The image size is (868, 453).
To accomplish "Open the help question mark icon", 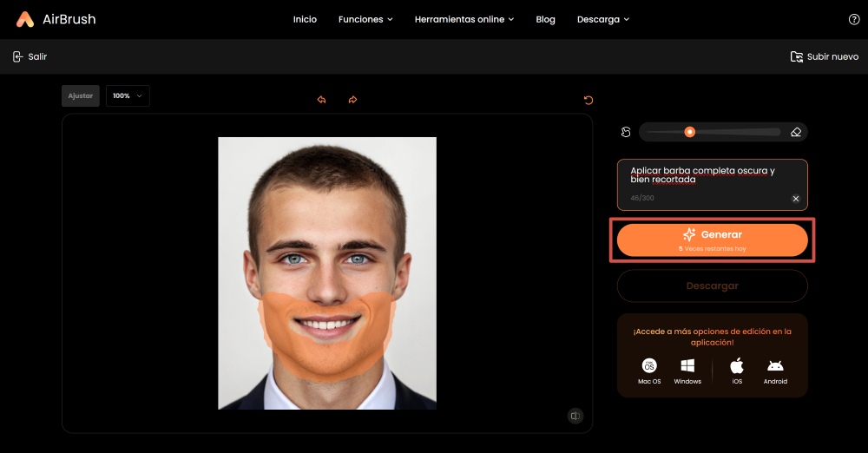I will (853, 19).
